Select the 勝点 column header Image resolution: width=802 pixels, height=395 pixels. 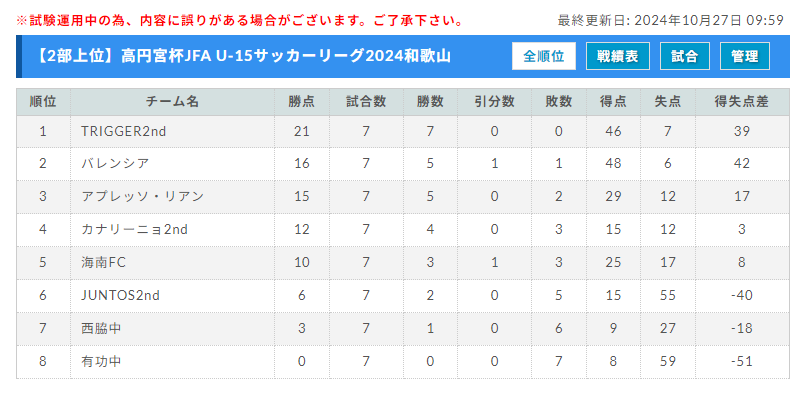click(302, 102)
